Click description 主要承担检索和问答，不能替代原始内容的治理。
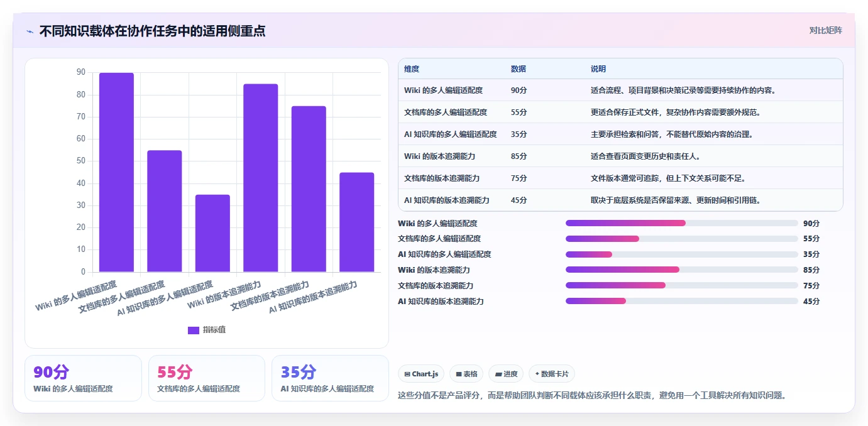The width and height of the screenshot is (868, 426). tap(674, 134)
